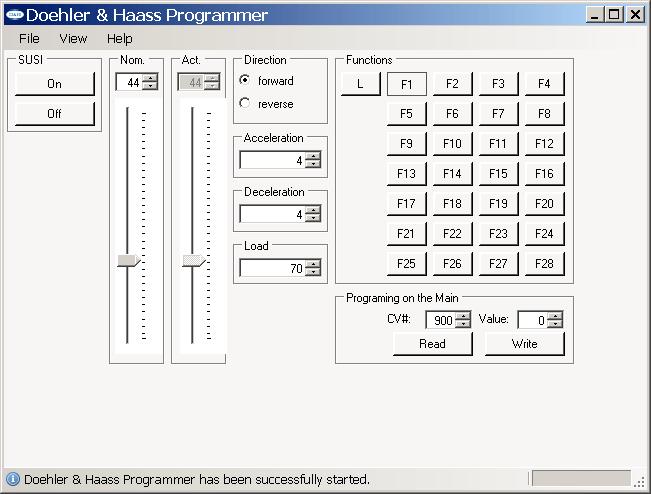Toggle function F12
The width and height of the screenshot is (651, 494).
(544, 144)
